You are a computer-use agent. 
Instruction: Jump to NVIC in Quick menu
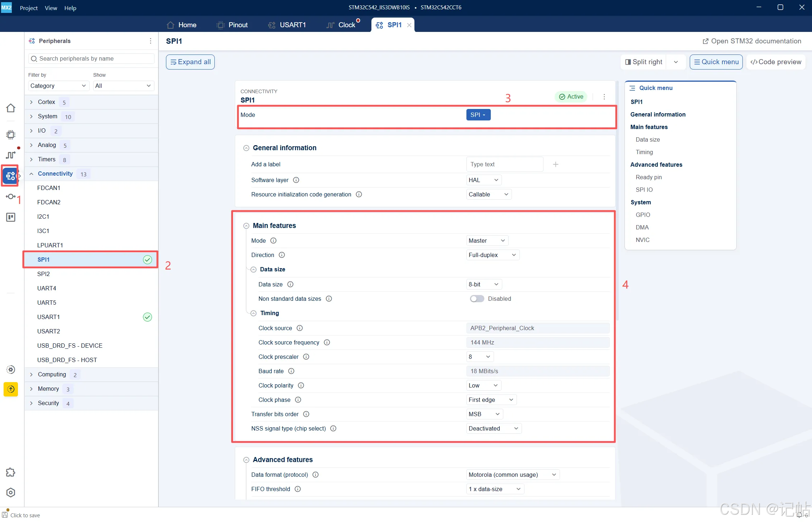642,240
